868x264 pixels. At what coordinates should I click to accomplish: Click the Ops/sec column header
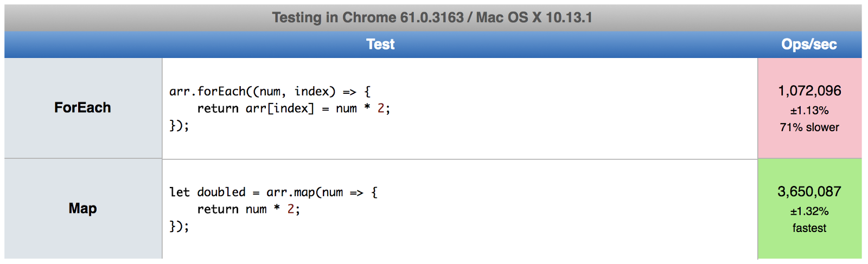[x=809, y=44]
